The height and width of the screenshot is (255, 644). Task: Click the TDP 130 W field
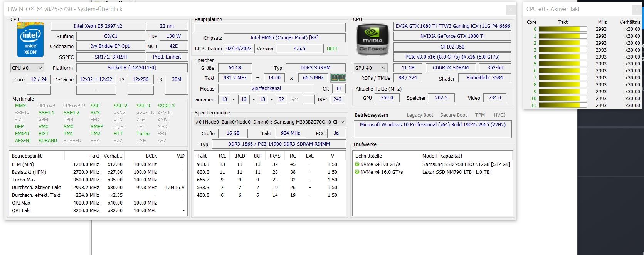pos(173,36)
